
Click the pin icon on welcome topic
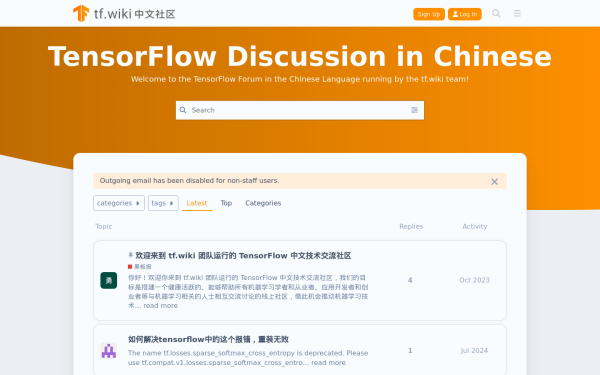(130, 255)
